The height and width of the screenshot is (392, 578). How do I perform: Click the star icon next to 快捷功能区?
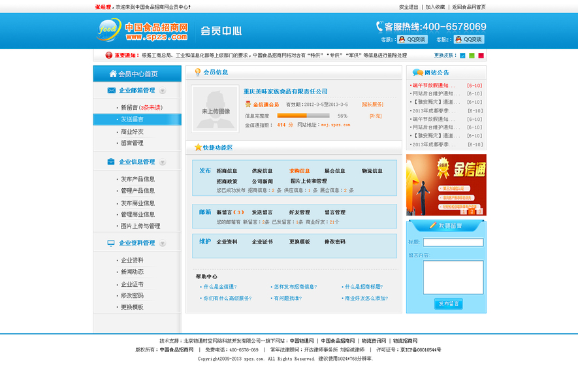click(198, 148)
